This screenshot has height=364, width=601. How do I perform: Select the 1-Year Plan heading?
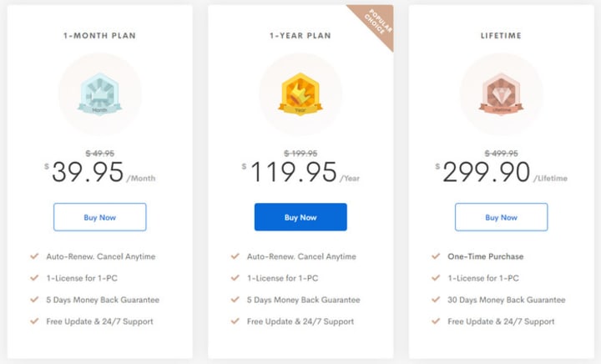[300, 36]
